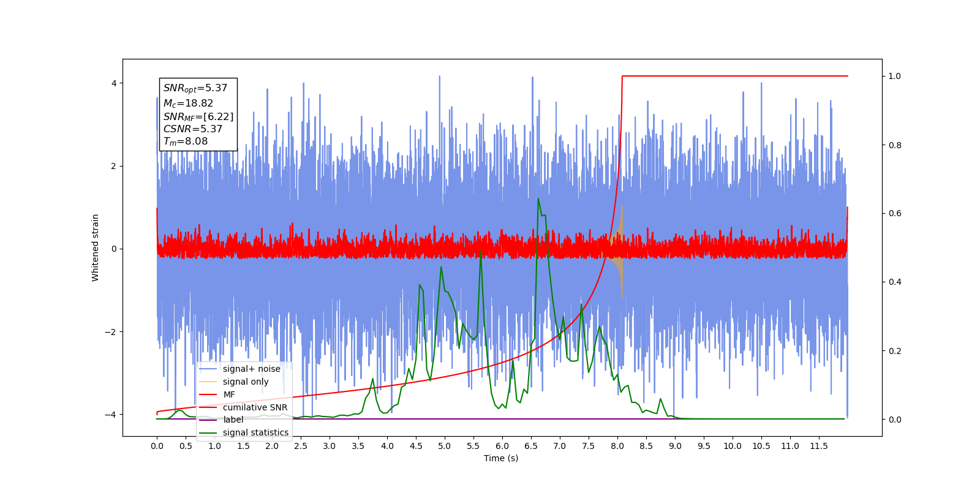This screenshot has width=980, height=490.
Task: Click the CSNR=5.37 annotation text
Action: [x=193, y=129]
